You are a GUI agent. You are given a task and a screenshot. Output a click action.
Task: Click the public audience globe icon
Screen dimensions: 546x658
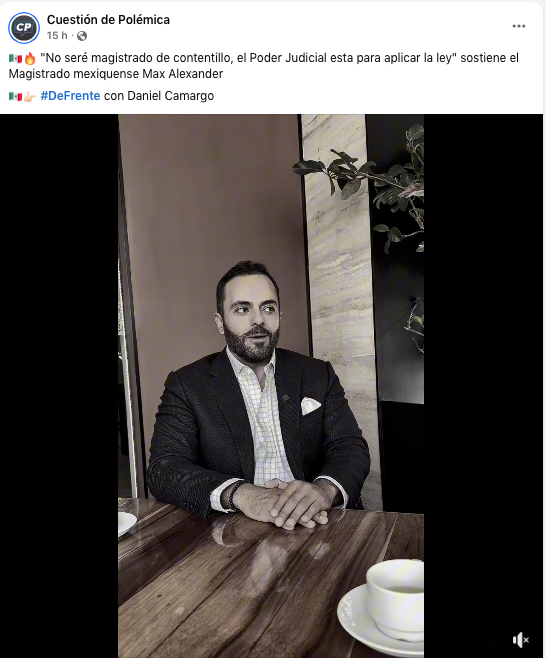[82, 36]
